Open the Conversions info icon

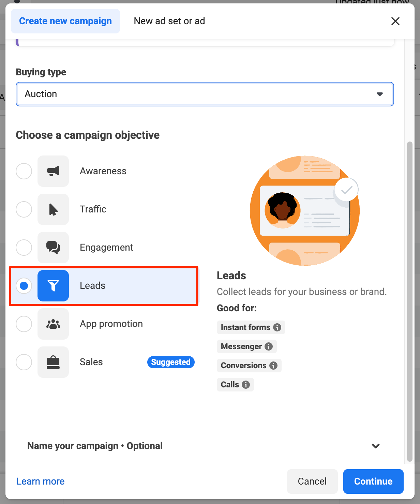pos(273,365)
